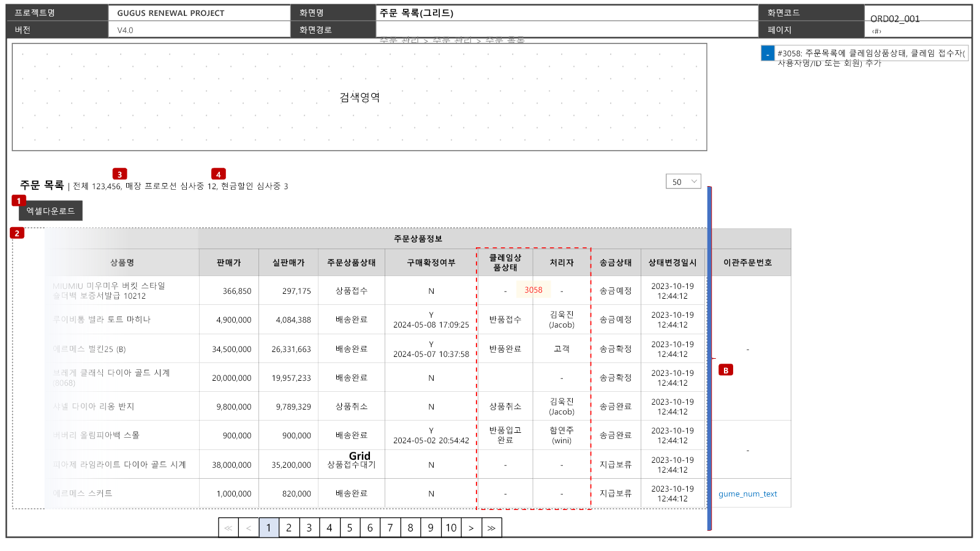Select pagination page 1
Viewport: 980px width, 551px height.
[269, 528]
